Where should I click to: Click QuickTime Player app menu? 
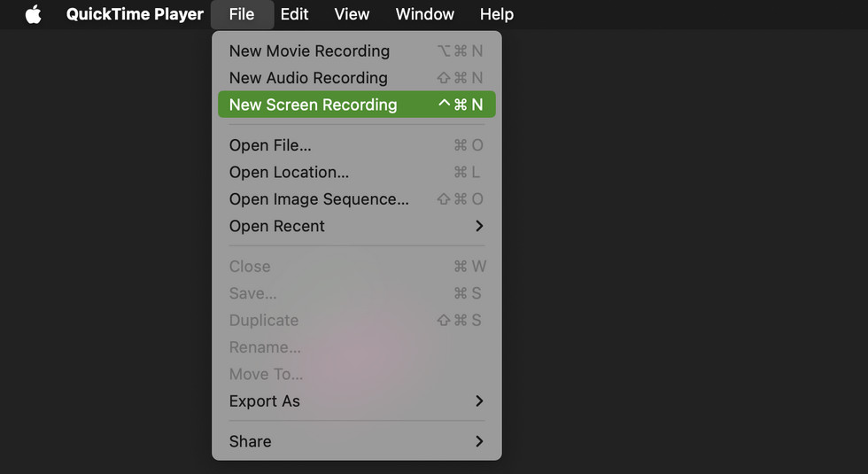[x=135, y=14]
